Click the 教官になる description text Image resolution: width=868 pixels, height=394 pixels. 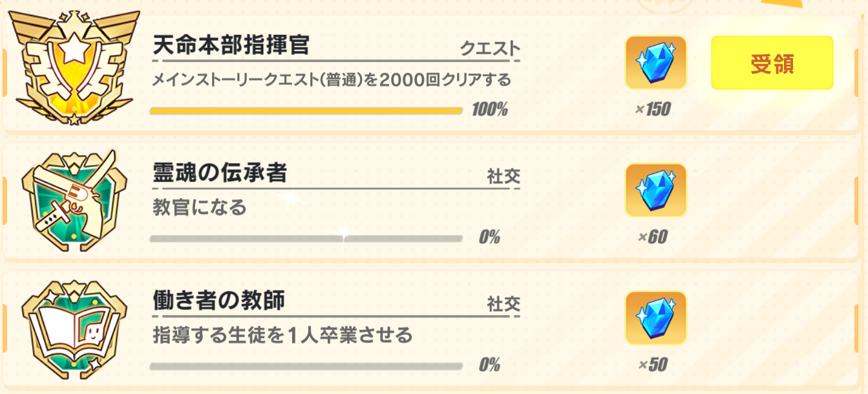200,208
